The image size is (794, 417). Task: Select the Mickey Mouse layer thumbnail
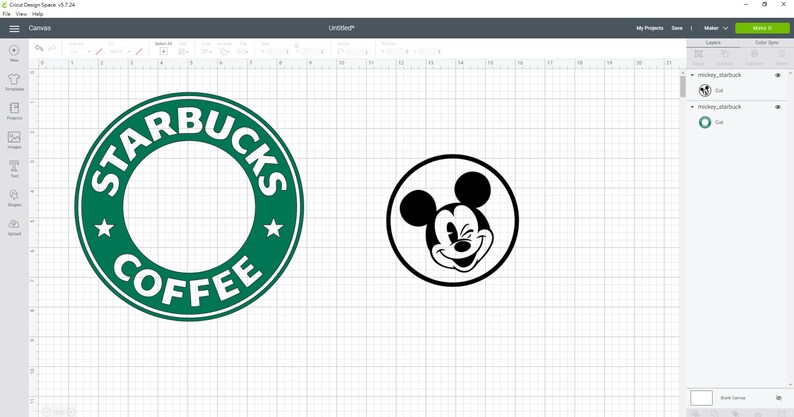[705, 90]
